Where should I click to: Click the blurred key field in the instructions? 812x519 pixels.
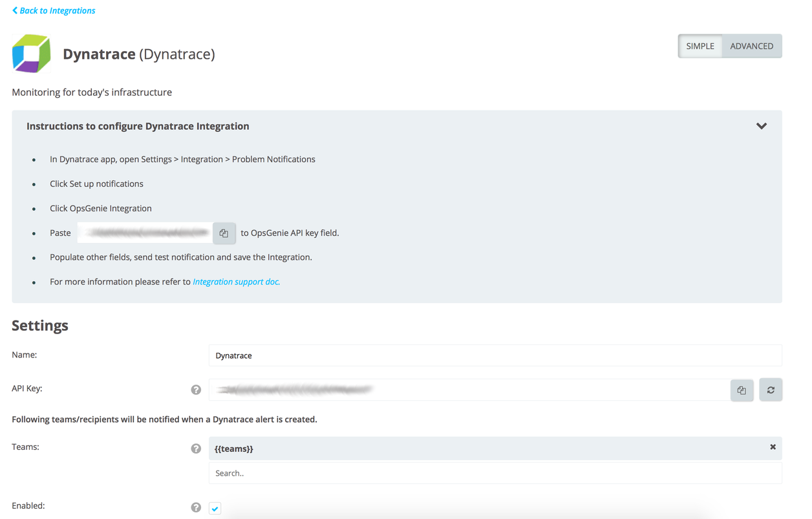click(x=145, y=233)
